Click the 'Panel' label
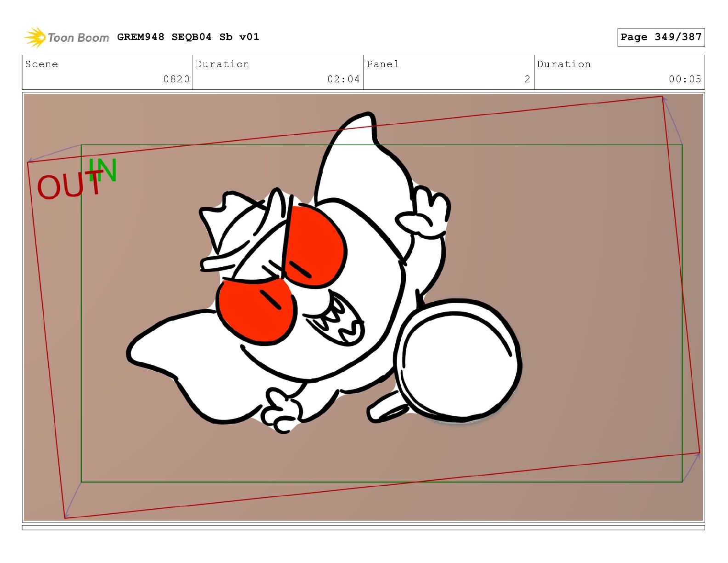Image resolution: width=728 pixels, height=563 pixels. click(x=383, y=64)
